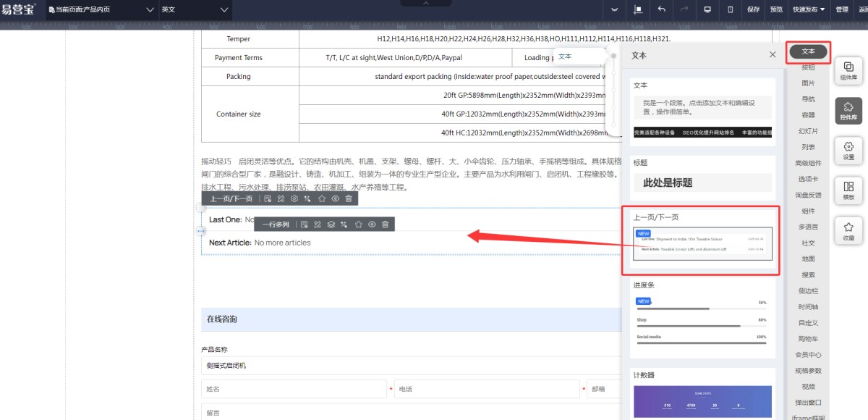
Task: Select 图片 category in widget list
Action: [808, 83]
